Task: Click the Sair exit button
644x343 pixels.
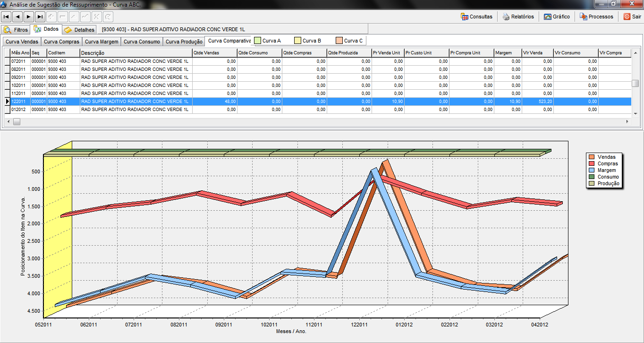Action: 632,17
